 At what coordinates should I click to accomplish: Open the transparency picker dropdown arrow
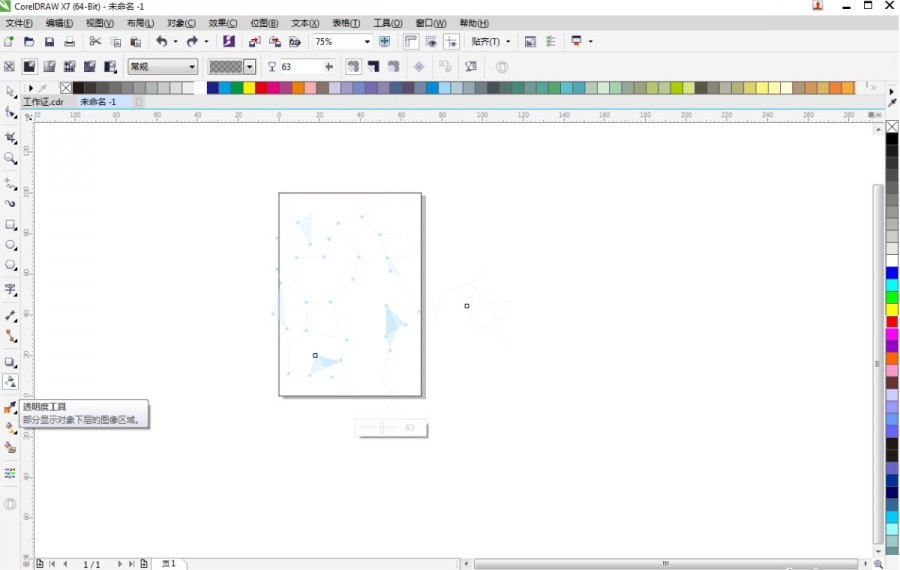coord(249,67)
